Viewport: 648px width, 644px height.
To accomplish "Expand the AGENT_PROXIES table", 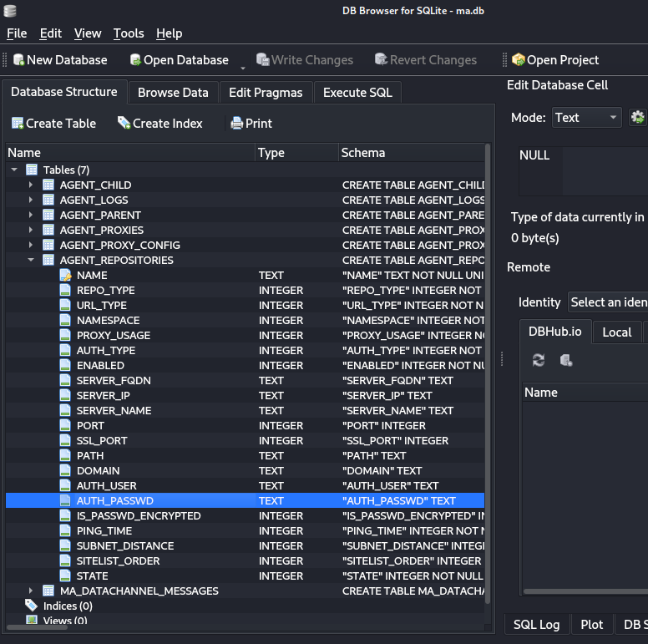I will click(31, 230).
